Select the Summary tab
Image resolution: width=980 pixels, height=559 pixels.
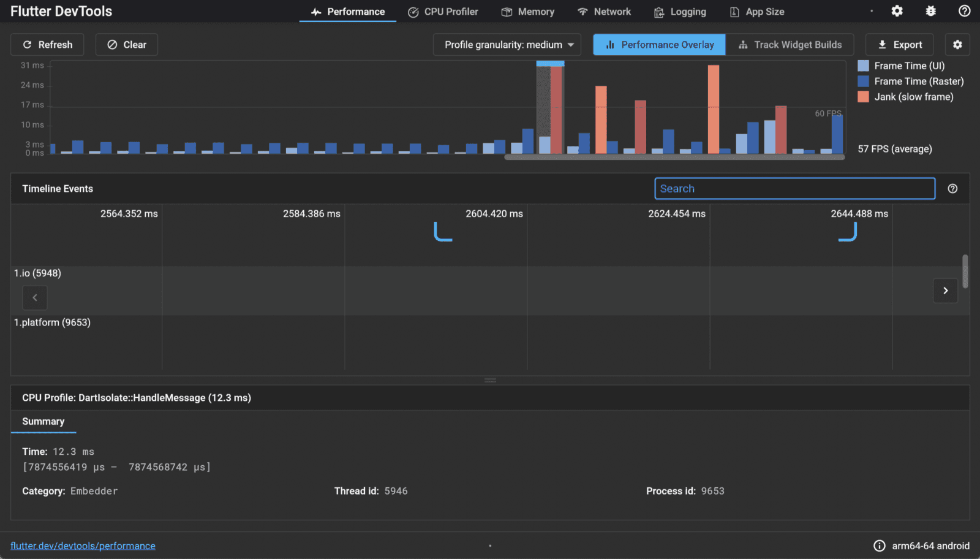pyautogui.click(x=43, y=422)
